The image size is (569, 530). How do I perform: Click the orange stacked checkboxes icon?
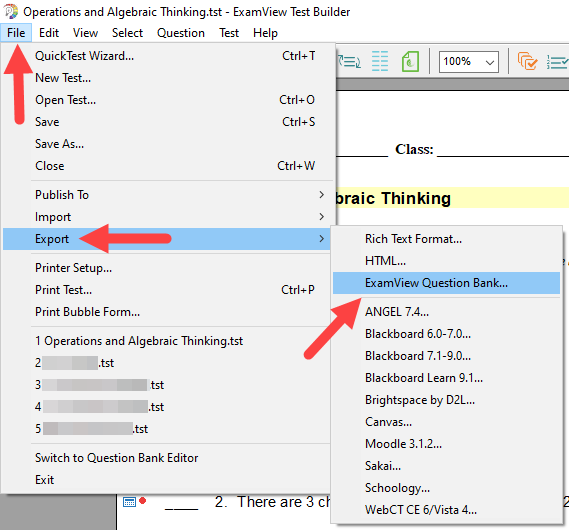pyautogui.click(x=527, y=61)
